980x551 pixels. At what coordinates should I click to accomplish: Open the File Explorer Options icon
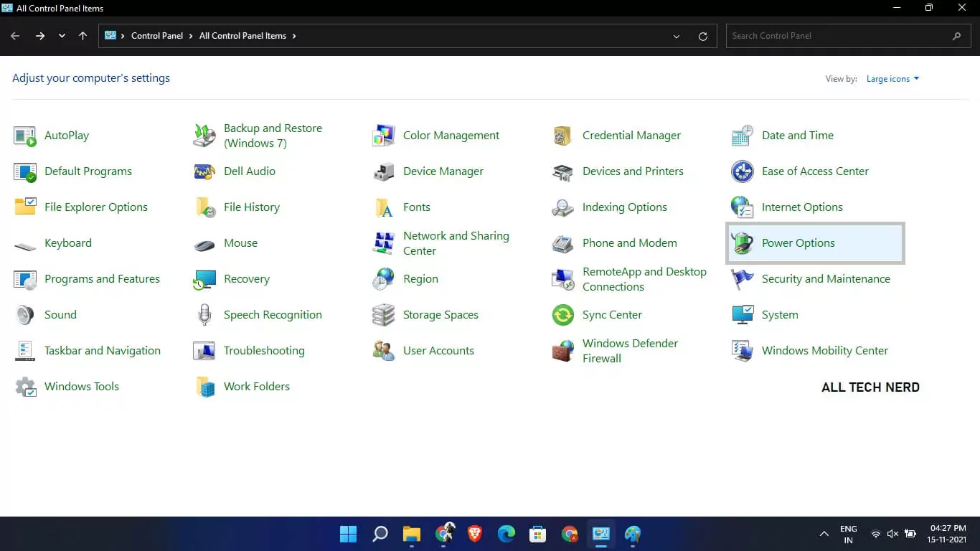tap(25, 207)
